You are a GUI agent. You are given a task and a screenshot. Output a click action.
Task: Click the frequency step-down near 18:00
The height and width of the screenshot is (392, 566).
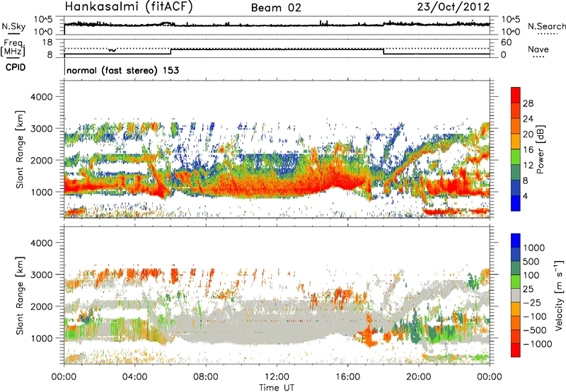tap(383, 52)
